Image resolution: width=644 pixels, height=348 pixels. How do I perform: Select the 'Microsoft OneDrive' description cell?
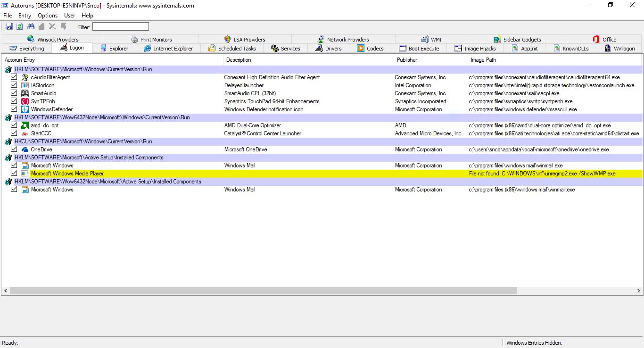pos(246,149)
